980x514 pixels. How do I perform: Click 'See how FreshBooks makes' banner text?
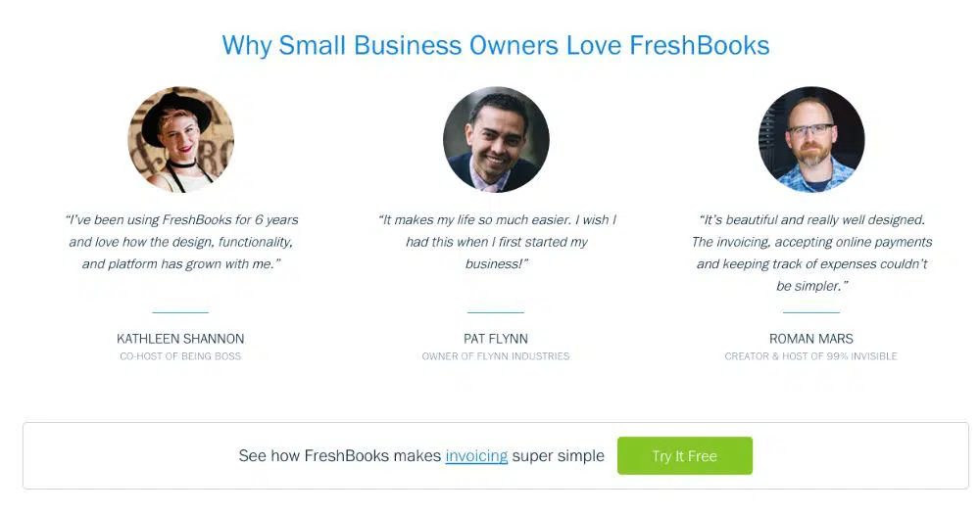pyautogui.click(x=340, y=456)
